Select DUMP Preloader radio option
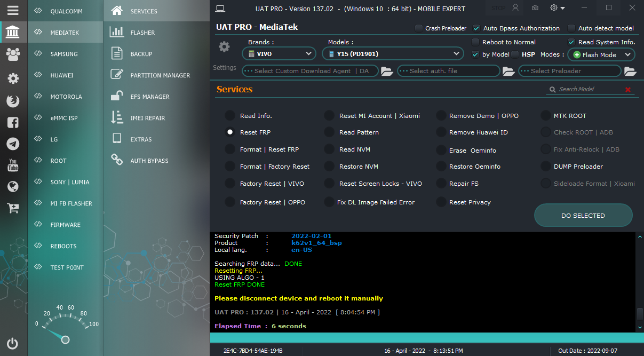Viewport: 644px width, 356px height. click(545, 167)
